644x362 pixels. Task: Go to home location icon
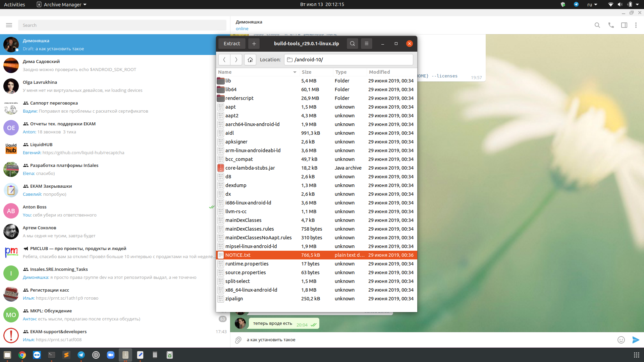250,60
